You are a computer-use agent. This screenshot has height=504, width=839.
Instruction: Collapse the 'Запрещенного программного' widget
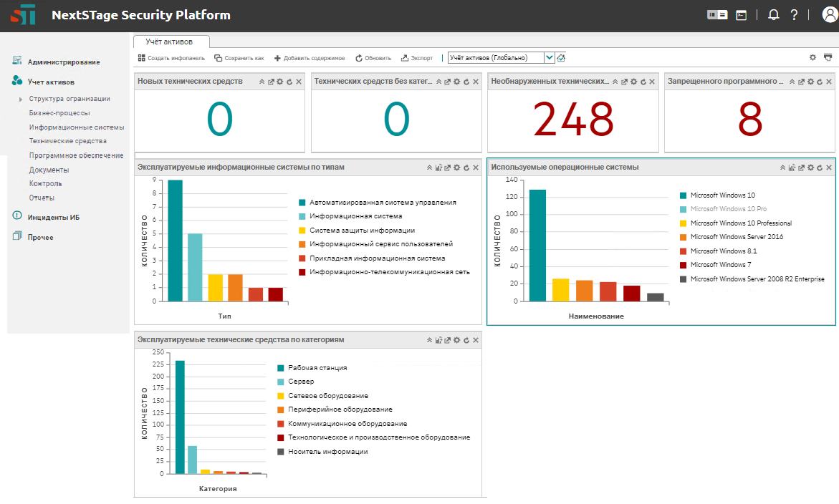[792, 82]
